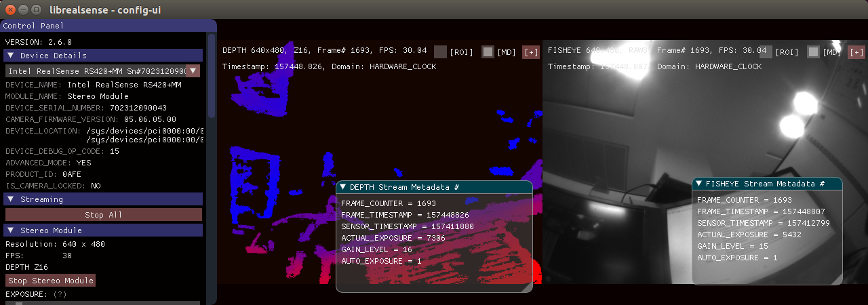Screen dimensions: 868x305
Task: Toggle the DEPTH stream ROI checkbox
Action: [x=440, y=52]
